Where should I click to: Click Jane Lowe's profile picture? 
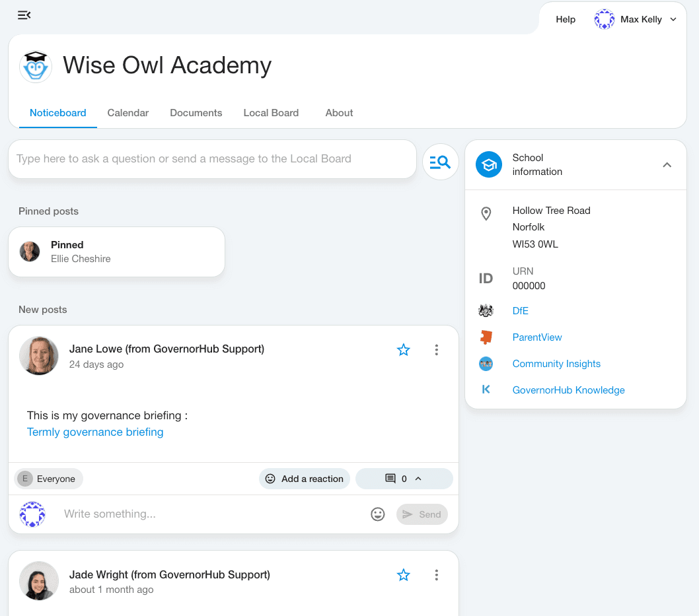(38, 356)
